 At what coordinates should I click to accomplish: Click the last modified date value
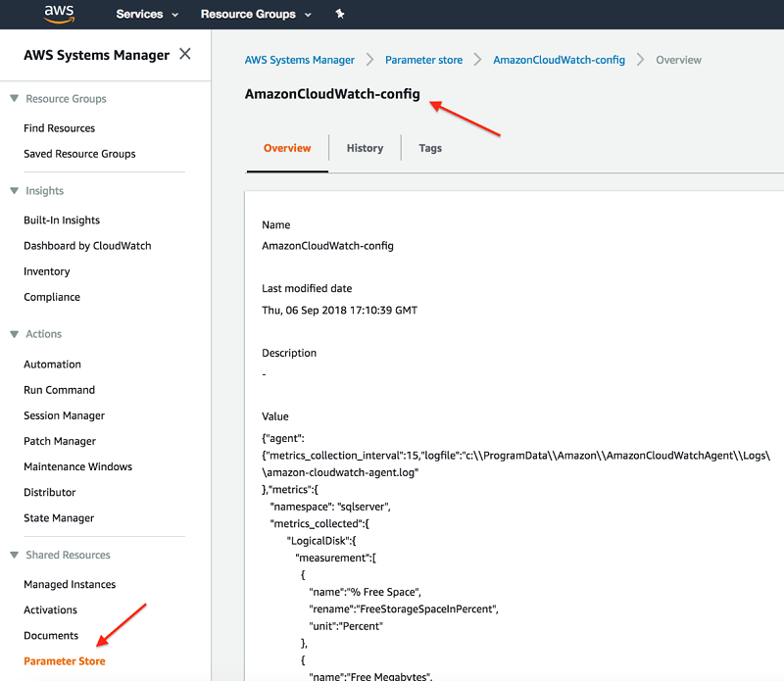[339, 310]
